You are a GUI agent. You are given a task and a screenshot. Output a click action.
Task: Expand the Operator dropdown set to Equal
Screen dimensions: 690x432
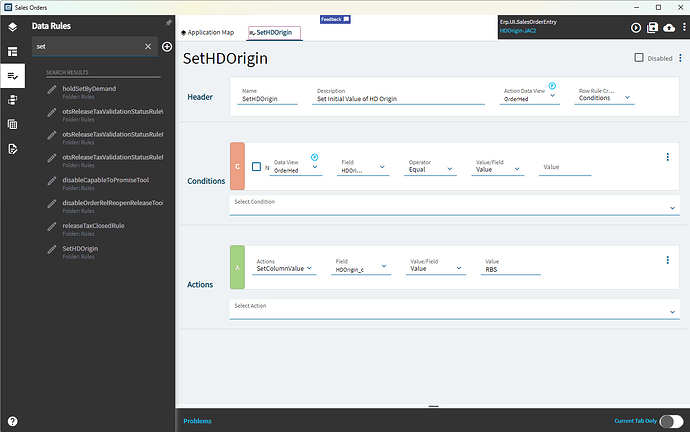click(x=431, y=170)
